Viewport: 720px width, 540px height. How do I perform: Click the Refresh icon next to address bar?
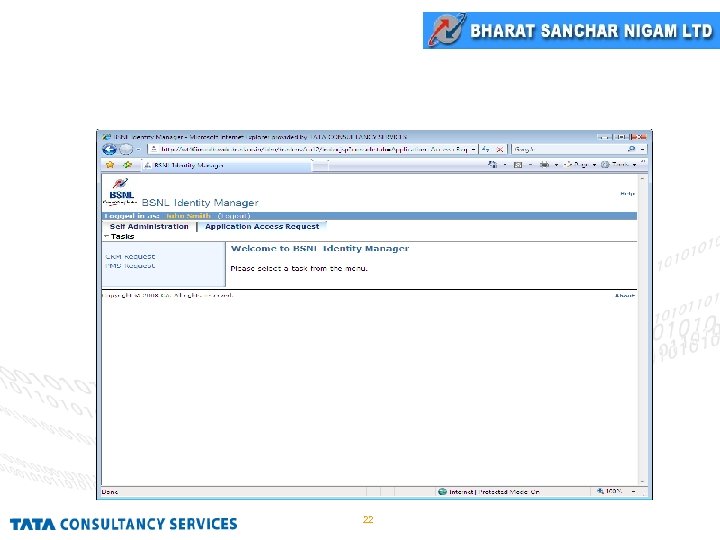pos(485,149)
